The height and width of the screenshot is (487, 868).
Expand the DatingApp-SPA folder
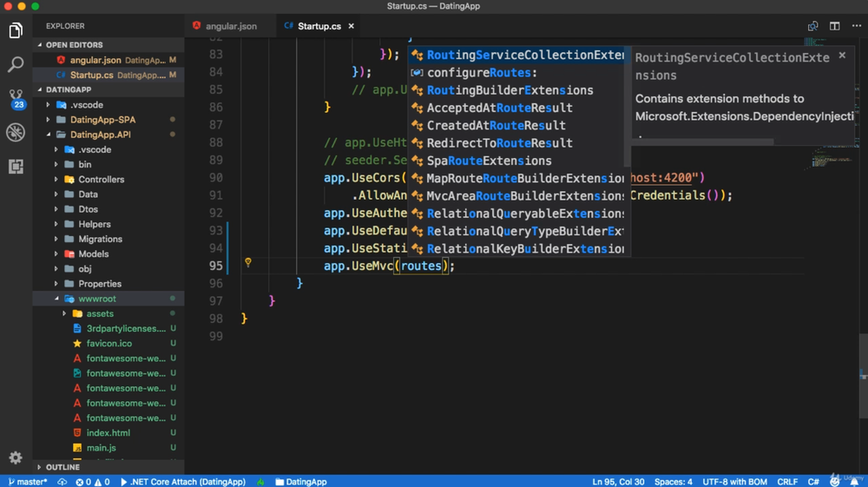tap(108, 120)
